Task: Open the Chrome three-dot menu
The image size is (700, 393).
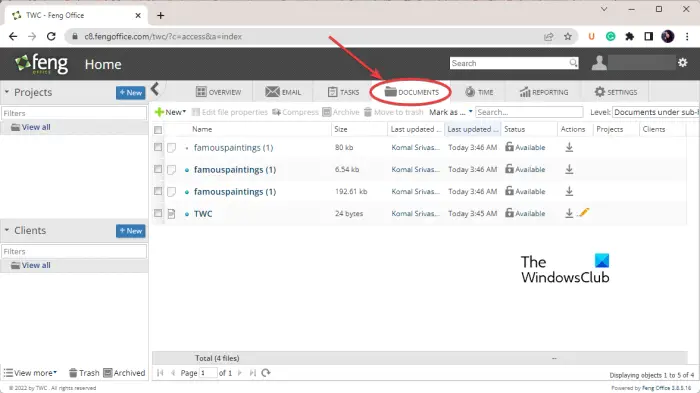Action: (x=687, y=37)
